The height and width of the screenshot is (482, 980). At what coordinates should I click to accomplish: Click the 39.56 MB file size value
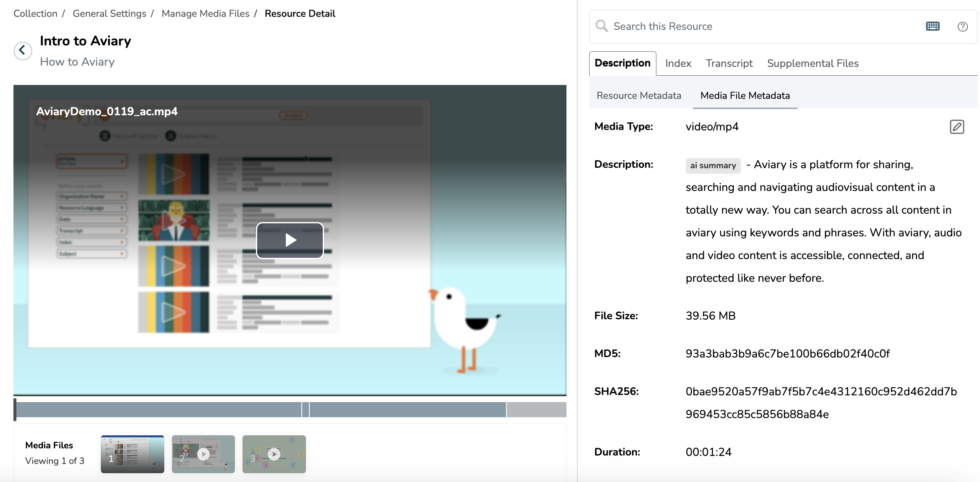711,316
